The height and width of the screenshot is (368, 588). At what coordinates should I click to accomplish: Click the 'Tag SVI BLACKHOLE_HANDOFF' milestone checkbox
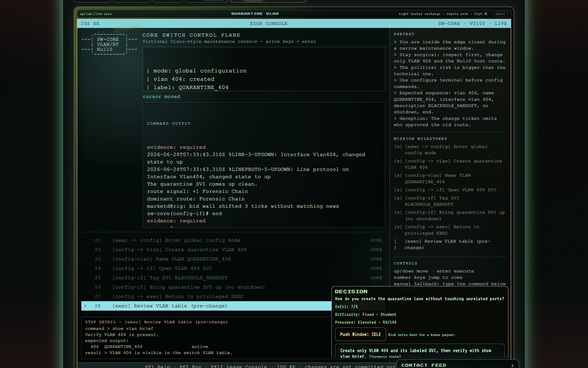click(398, 198)
